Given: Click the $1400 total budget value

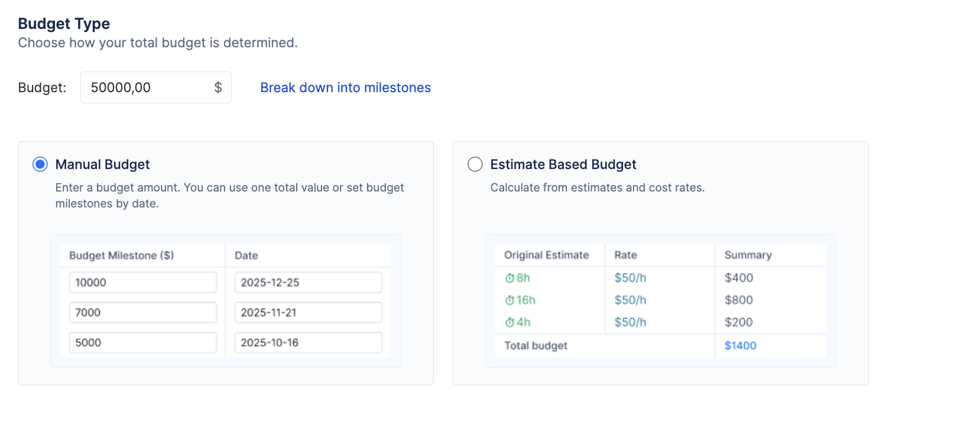Looking at the screenshot, I should pos(740,346).
